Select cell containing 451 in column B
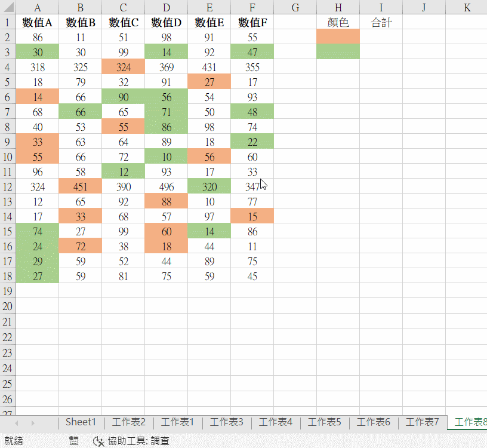Viewport: 487px width, 448px height. [80, 186]
